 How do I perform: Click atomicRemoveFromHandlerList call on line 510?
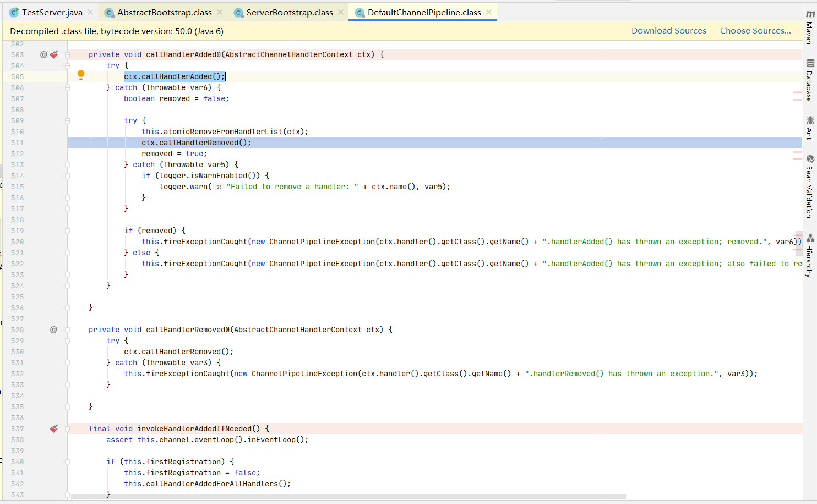225,132
